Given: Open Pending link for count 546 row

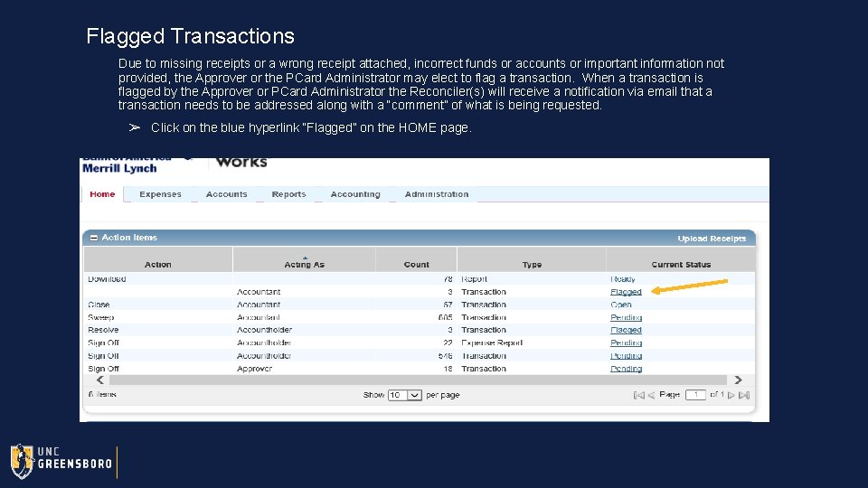Looking at the screenshot, I should (x=626, y=356).
